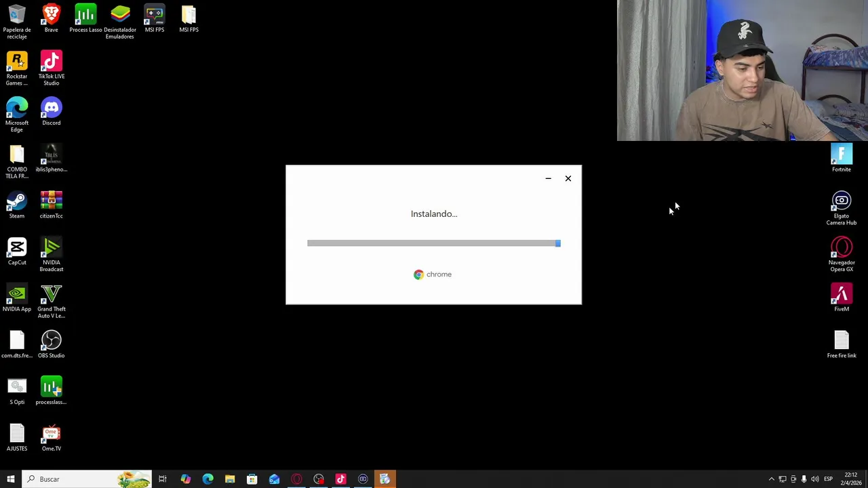Click the Chrome logo in installer
Viewport: 868px width, 488px height.
(433, 274)
